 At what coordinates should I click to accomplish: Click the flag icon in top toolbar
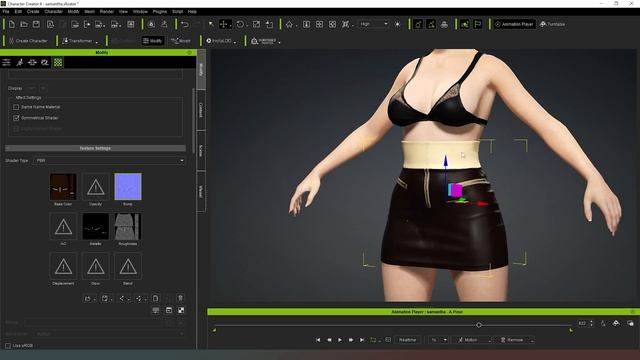(x=478, y=24)
